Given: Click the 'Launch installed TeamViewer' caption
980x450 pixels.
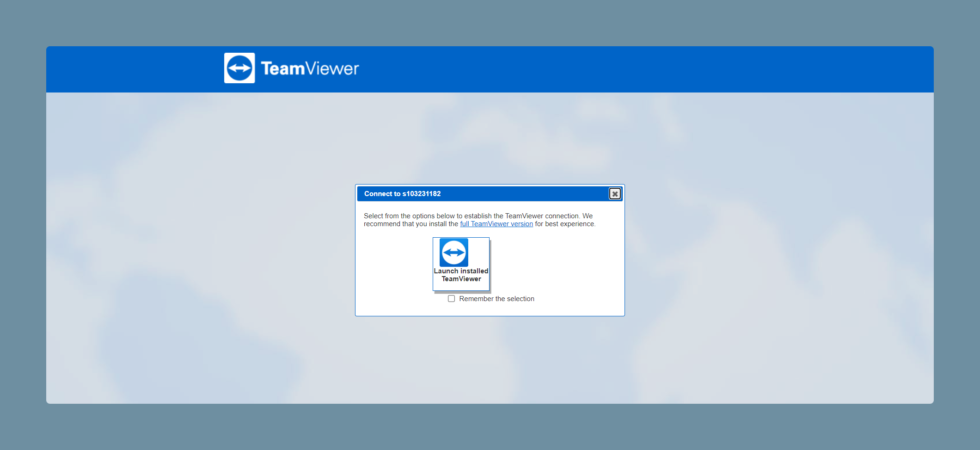Looking at the screenshot, I should point(461,275).
